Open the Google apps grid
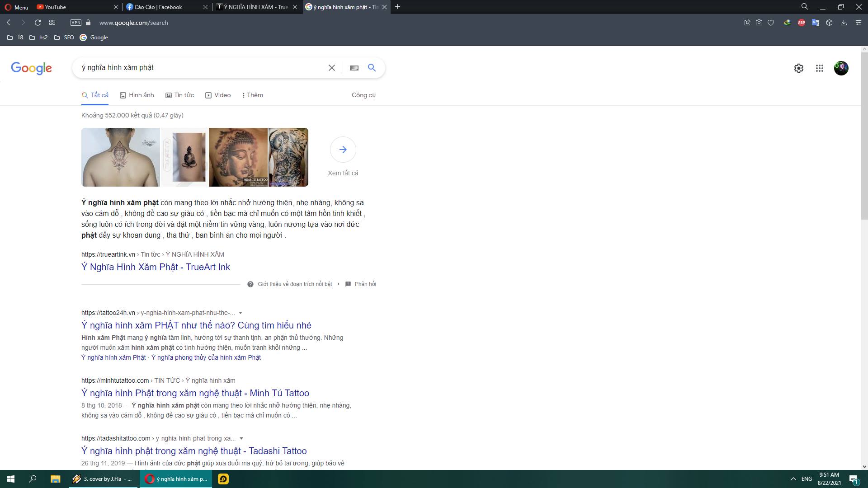 click(820, 68)
